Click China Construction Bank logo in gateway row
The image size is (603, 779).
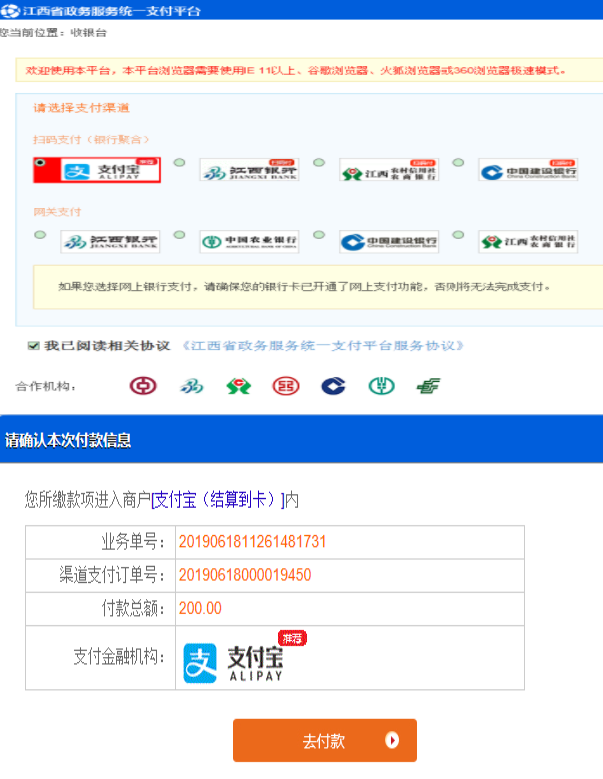389,242
